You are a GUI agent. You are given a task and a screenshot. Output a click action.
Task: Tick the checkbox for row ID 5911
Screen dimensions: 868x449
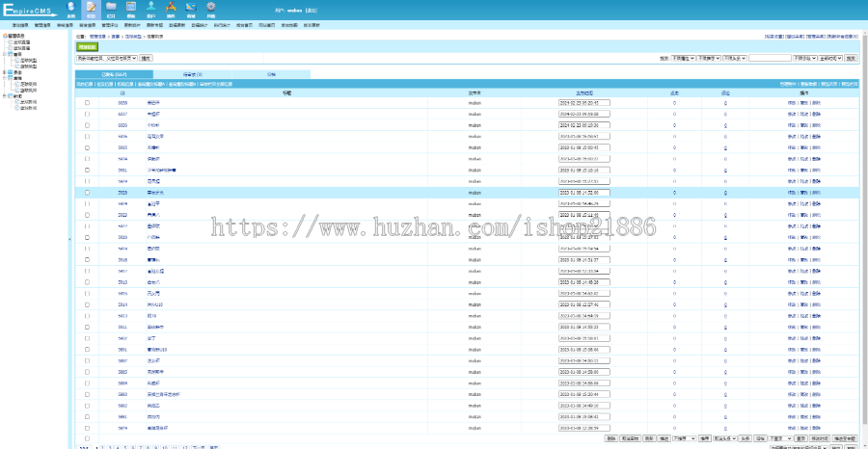(x=87, y=327)
